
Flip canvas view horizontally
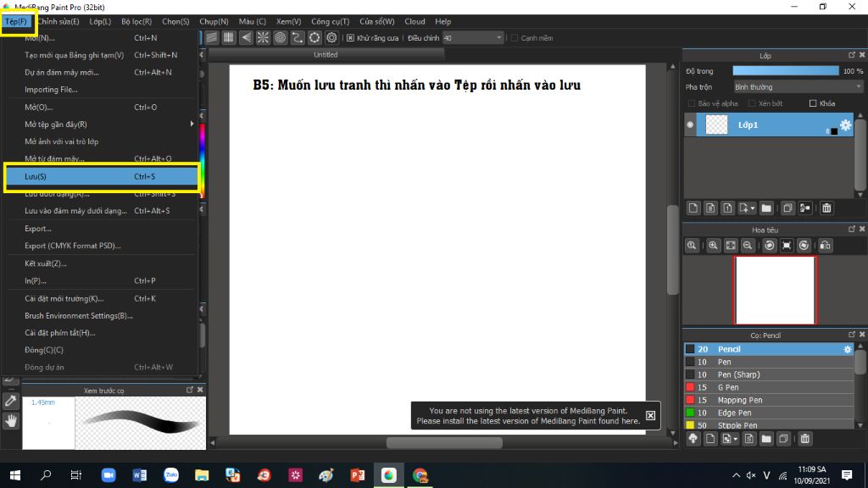(x=826, y=246)
